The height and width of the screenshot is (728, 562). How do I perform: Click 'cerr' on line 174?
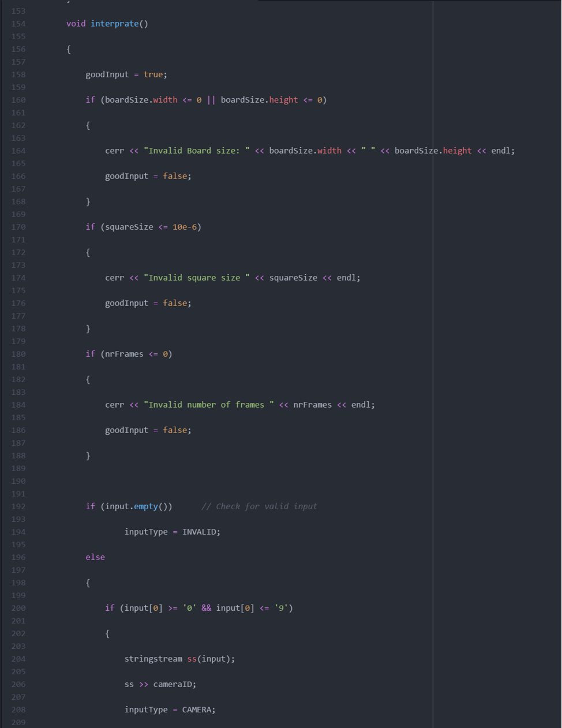click(114, 278)
